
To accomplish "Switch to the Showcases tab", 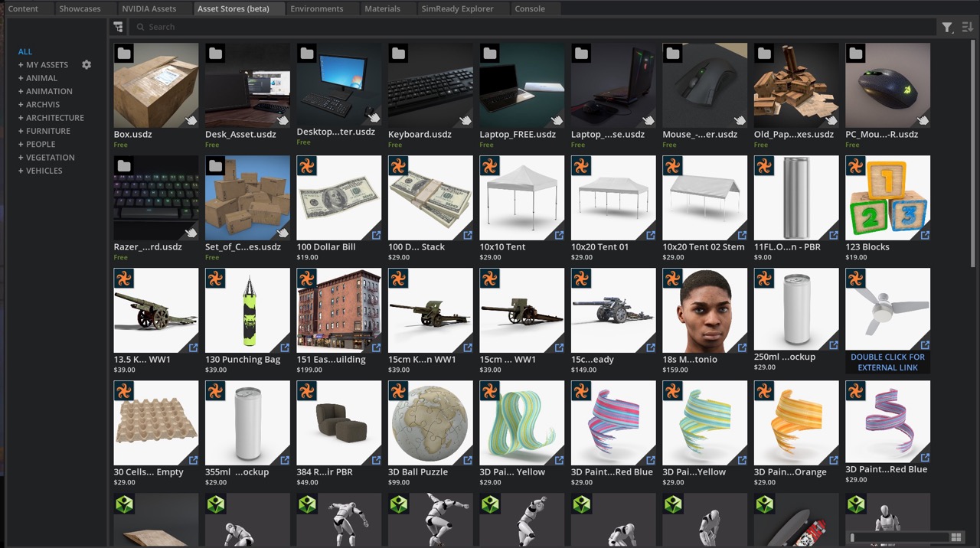I will (x=80, y=8).
